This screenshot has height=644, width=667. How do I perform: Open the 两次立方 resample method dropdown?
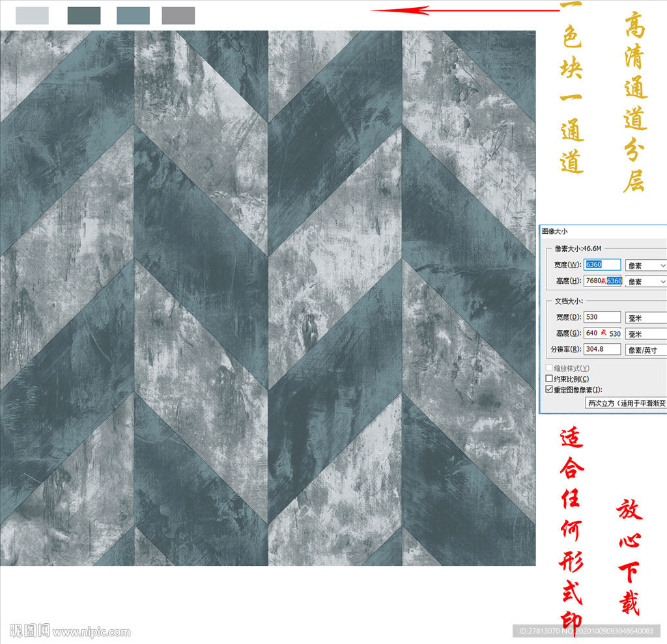[x=626, y=403]
